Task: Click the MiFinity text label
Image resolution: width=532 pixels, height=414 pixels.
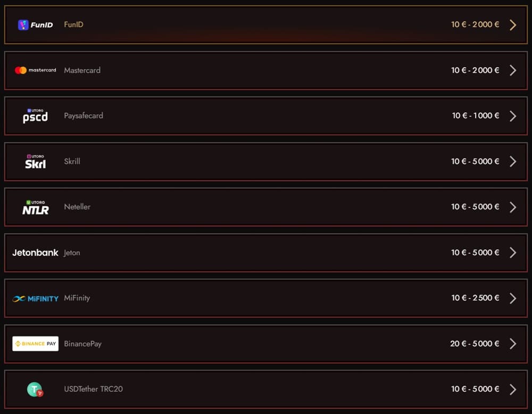Action: coord(77,298)
